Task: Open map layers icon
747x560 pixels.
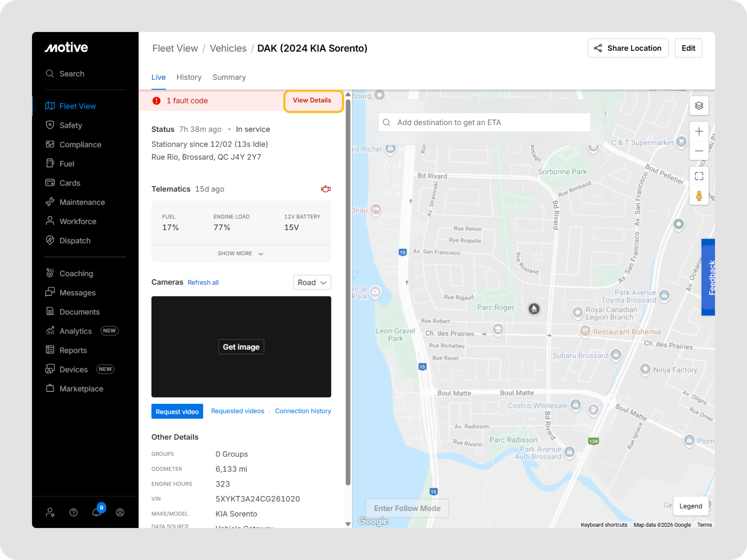Action: 699,106
